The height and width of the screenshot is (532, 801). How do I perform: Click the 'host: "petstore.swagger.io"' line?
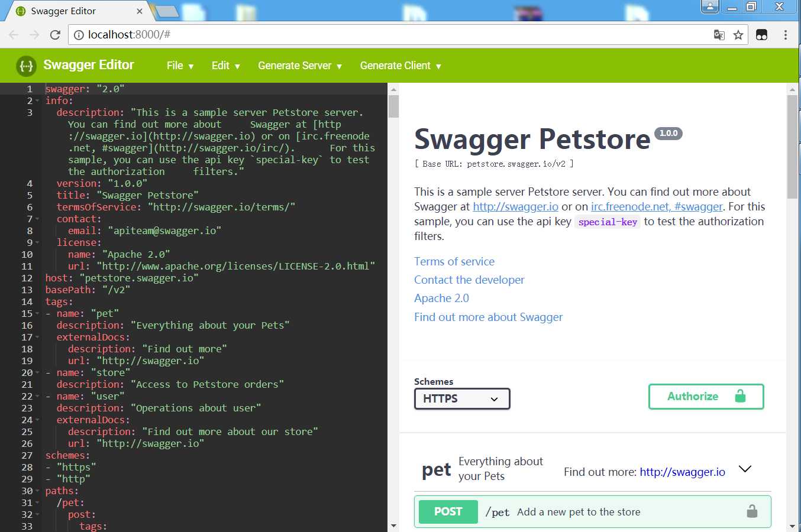coord(122,278)
